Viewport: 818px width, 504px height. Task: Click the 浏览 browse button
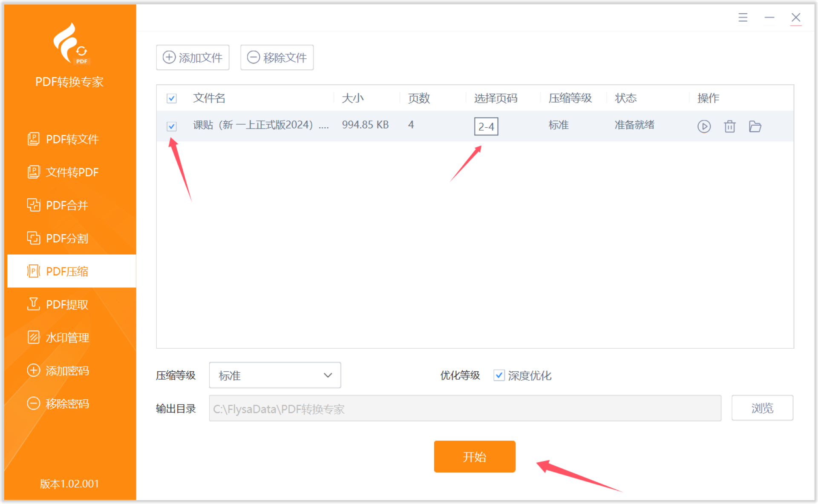762,408
